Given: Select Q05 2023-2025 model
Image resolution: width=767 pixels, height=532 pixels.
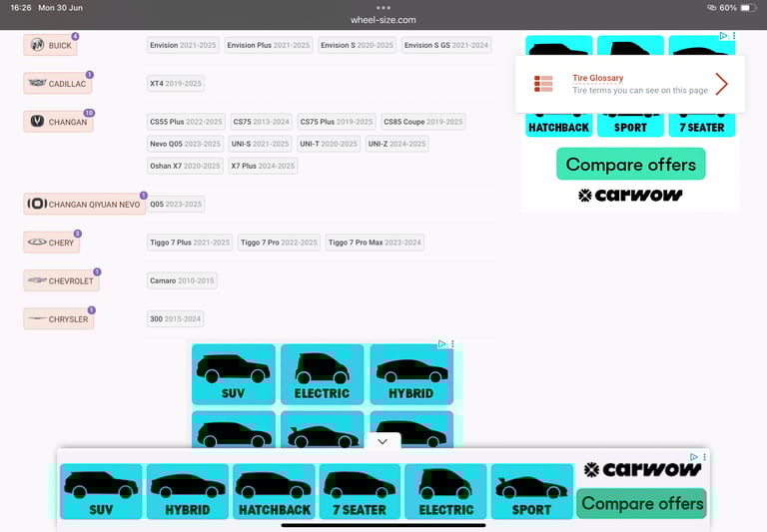Looking at the screenshot, I should click(x=176, y=204).
